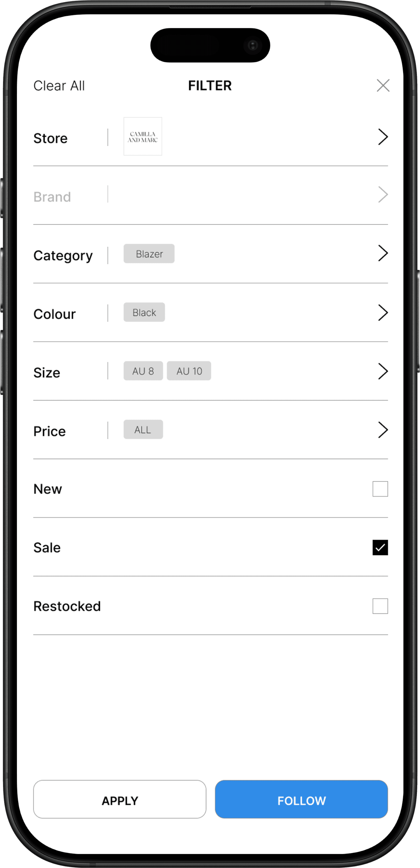Enable the Restocked checkbox
The height and width of the screenshot is (868, 420).
tap(380, 606)
